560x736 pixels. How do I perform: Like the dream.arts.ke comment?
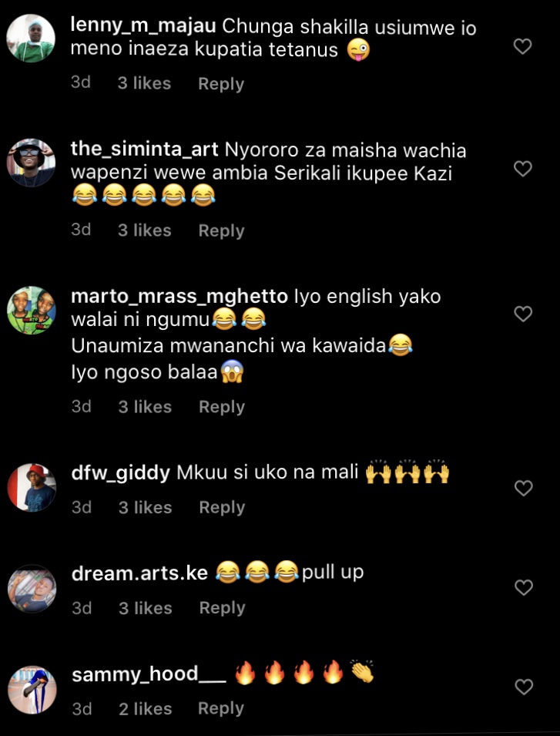(x=524, y=587)
